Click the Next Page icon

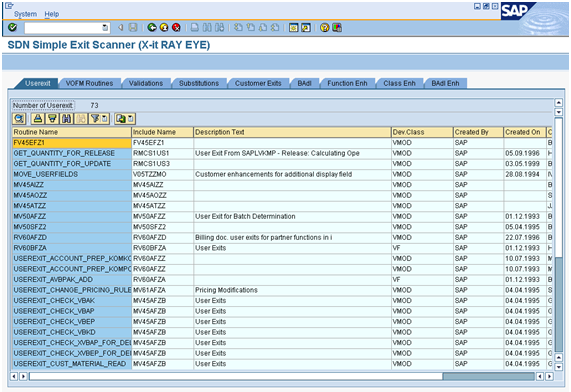(263, 27)
